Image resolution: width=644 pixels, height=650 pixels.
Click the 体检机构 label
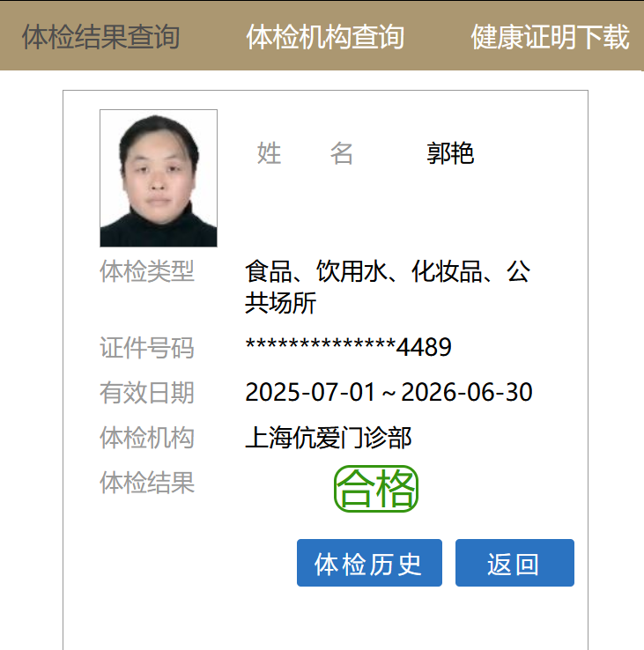[x=147, y=438]
